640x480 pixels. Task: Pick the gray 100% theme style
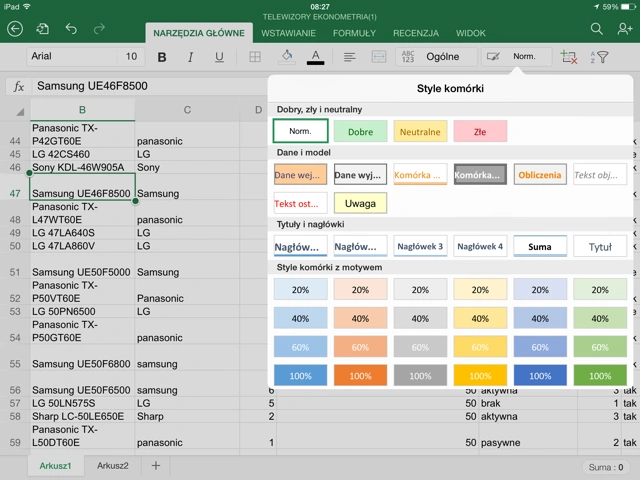(x=420, y=376)
